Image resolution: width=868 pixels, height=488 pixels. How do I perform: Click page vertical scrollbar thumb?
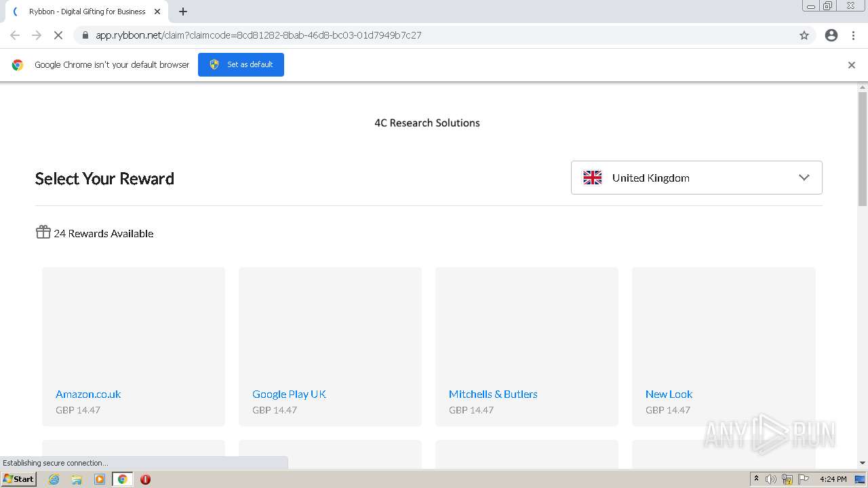[x=863, y=149]
